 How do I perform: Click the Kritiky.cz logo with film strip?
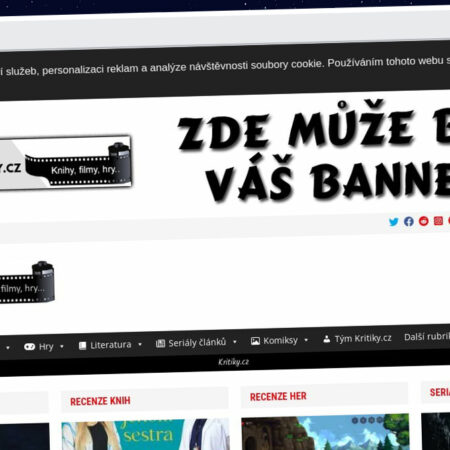tap(65, 163)
